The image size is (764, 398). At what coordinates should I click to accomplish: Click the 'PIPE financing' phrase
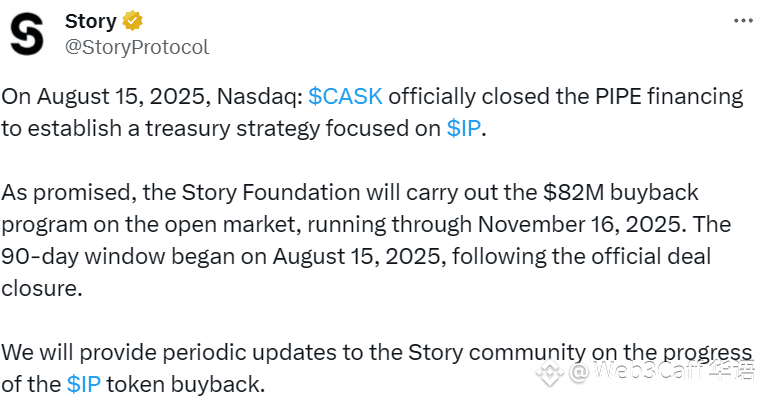coord(669,96)
